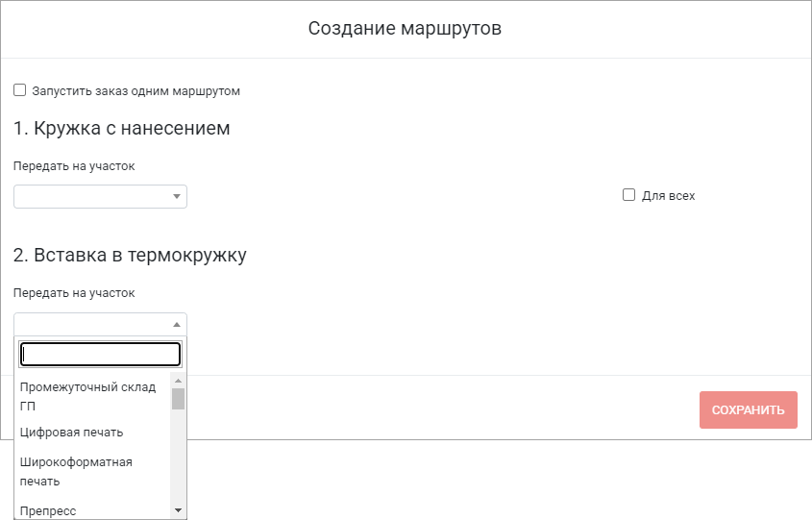Click the list scrollbar's up arrow

point(178,381)
